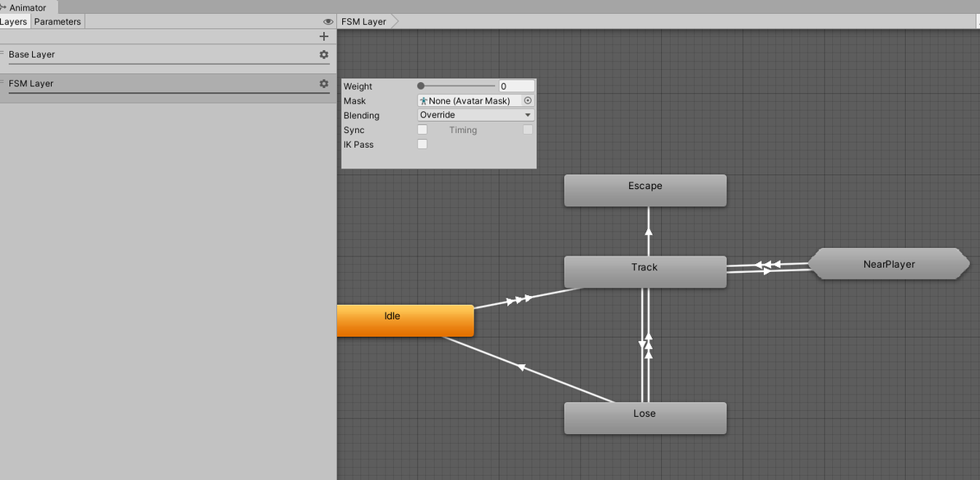Click the Weight value input field

pos(517,86)
